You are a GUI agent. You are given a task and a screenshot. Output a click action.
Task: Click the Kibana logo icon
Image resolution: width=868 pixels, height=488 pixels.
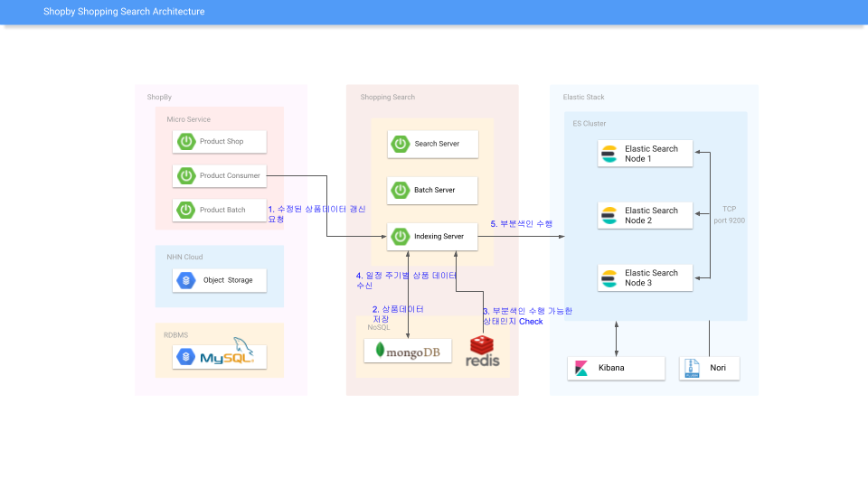point(581,369)
